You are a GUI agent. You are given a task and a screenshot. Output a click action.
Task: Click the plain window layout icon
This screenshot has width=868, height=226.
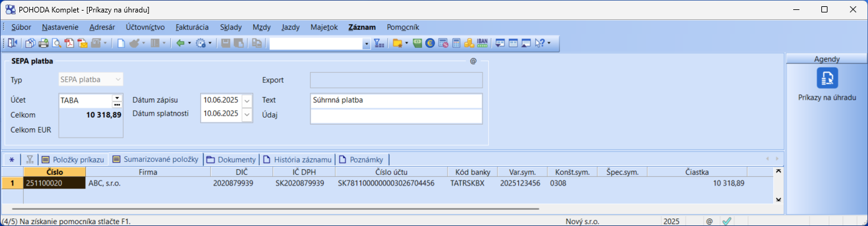513,44
